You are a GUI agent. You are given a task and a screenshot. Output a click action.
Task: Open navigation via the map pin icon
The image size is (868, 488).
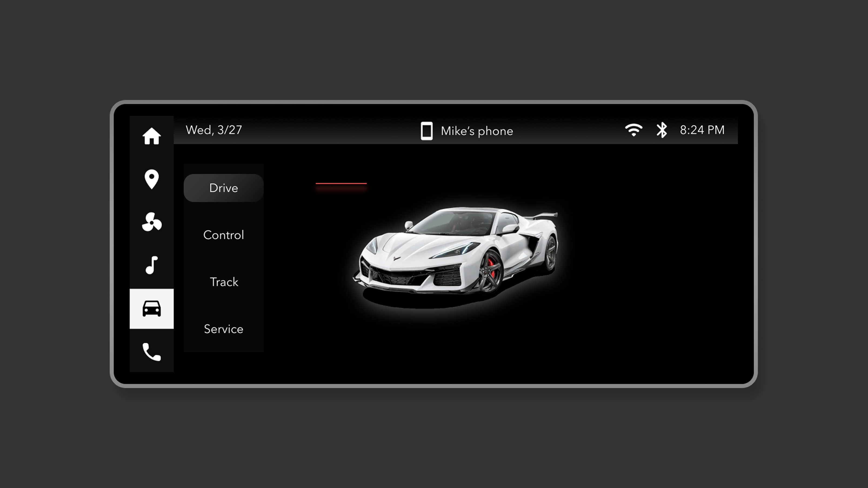pos(151,179)
